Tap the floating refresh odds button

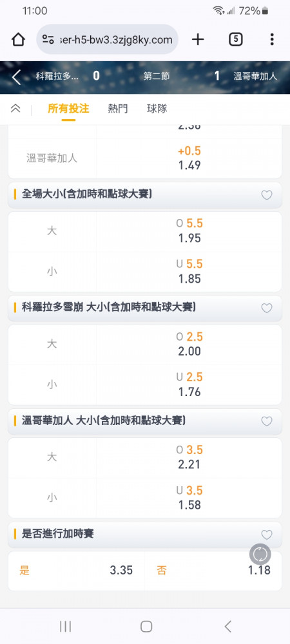(260, 554)
